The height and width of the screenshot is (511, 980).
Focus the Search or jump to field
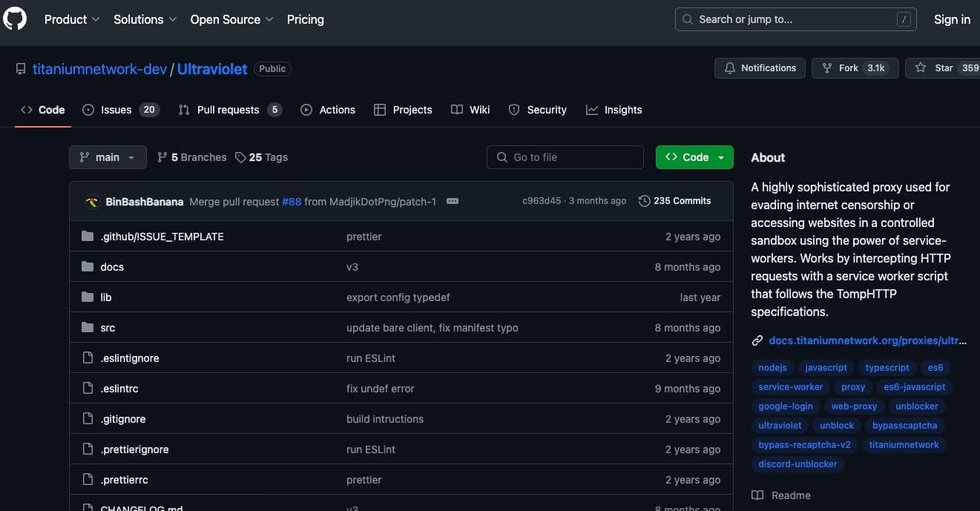pyautogui.click(x=795, y=19)
